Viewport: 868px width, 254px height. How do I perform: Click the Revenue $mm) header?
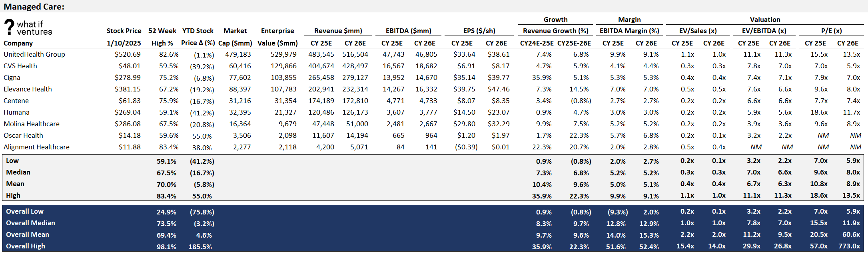338,31
